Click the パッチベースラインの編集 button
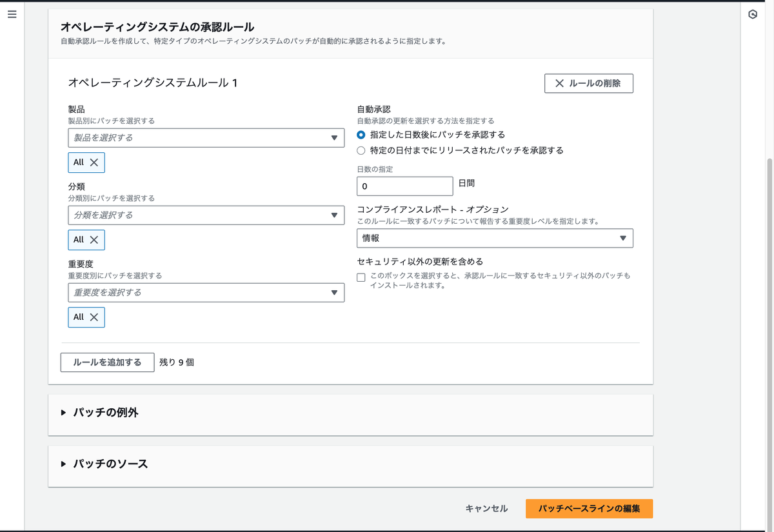This screenshot has height=532, width=774. pyautogui.click(x=589, y=508)
